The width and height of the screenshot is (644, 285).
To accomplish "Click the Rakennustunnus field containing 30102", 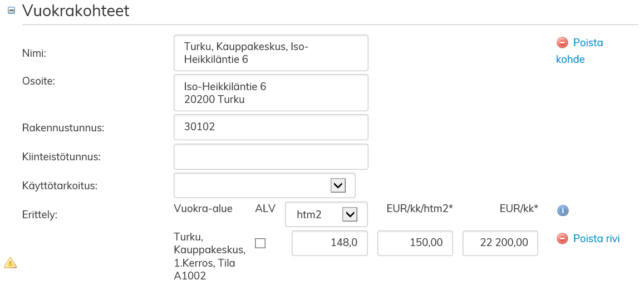I will pos(271,127).
